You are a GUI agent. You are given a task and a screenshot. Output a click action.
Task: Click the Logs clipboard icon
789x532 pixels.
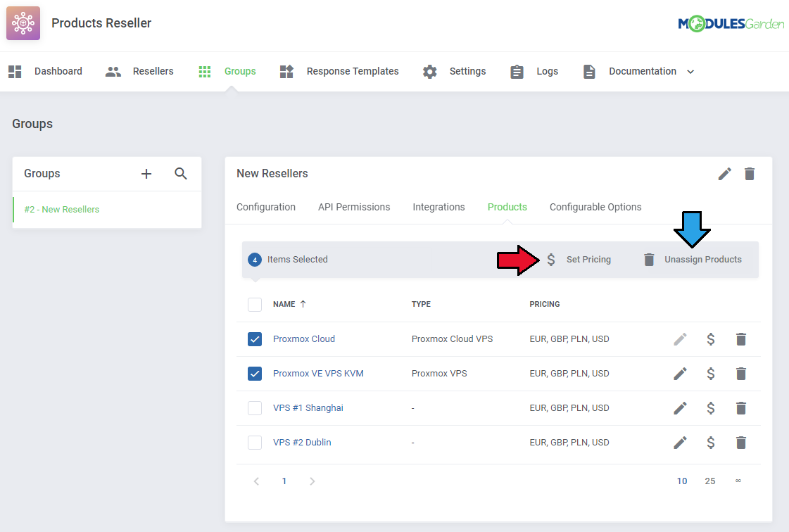click(x=517, y=72)
